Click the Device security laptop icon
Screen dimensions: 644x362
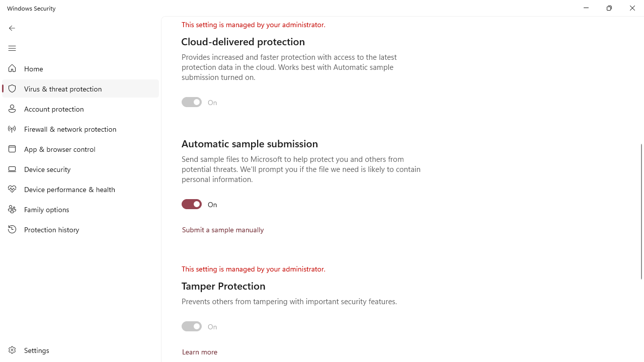point(12,169)
